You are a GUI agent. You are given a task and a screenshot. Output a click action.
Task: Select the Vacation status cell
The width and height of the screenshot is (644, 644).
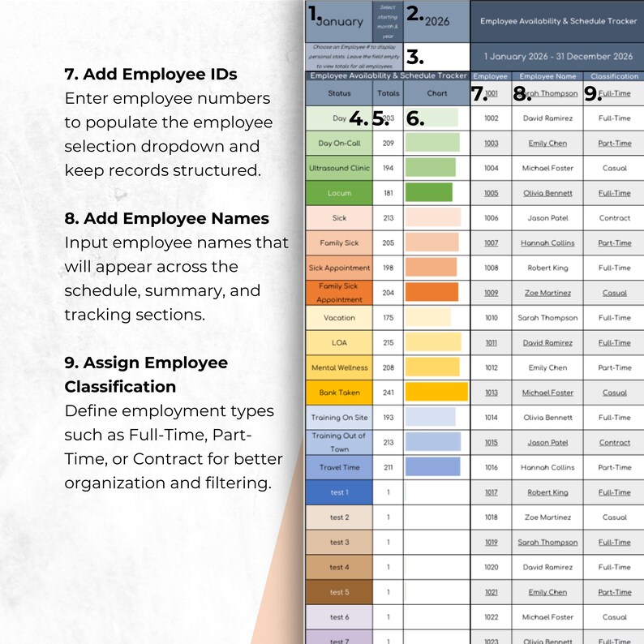tap(339, 318)
